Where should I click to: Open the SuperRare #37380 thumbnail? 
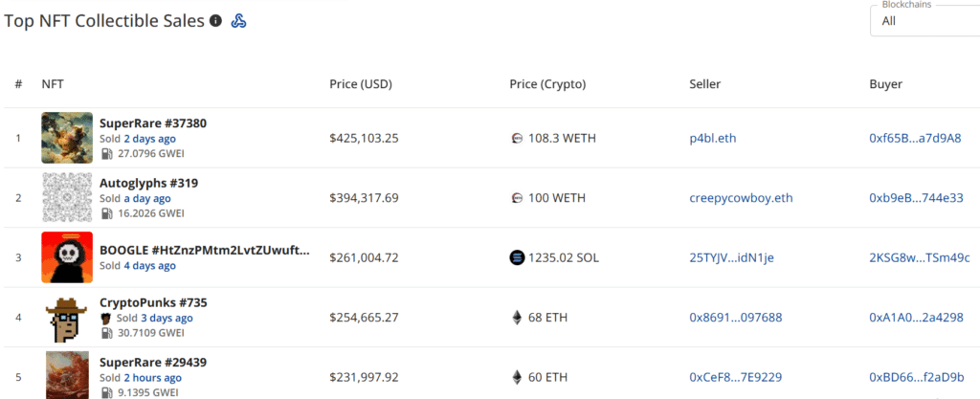click(x=67, y=138)
